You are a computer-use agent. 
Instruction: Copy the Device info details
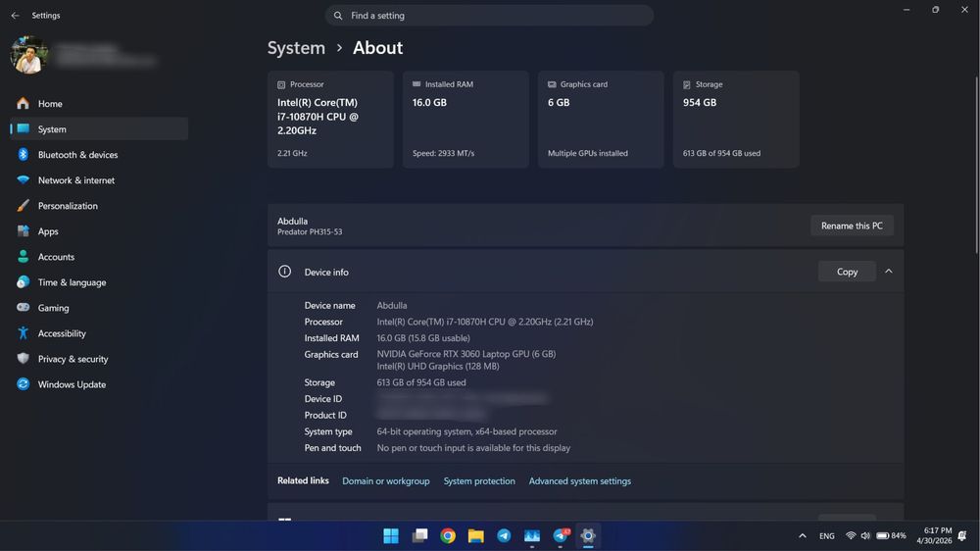(x=847, y=272)
